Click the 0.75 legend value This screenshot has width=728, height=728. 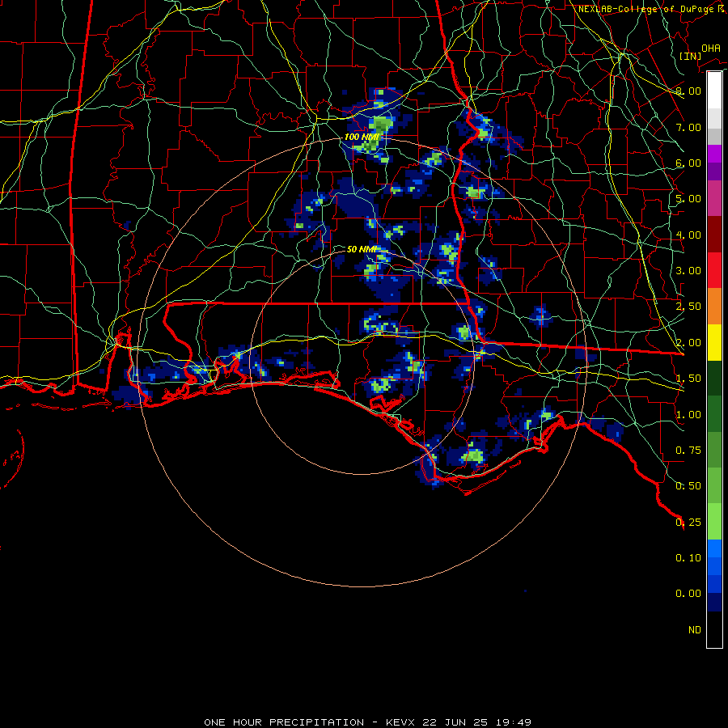[688, 451]
